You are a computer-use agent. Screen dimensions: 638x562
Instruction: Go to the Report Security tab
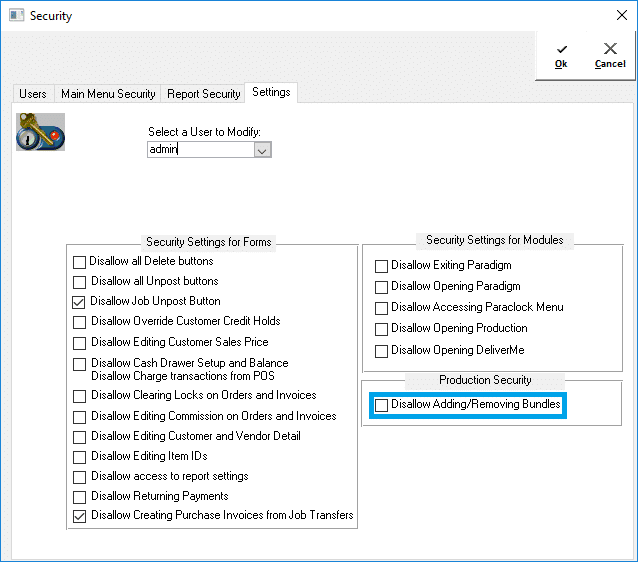(x=203, y=94)
